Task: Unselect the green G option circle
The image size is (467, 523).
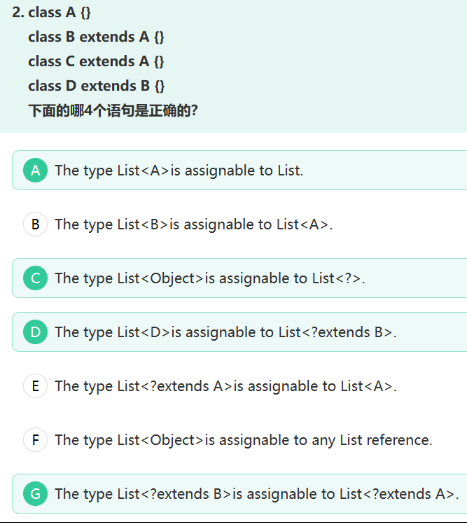Action: (x=35, y=494)
